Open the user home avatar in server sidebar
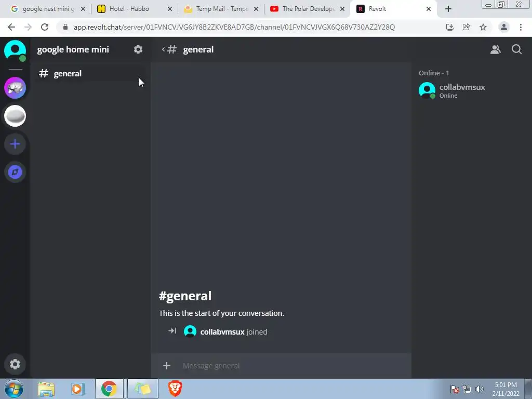Viewport: 532px width, 399px height. (15, 50)
